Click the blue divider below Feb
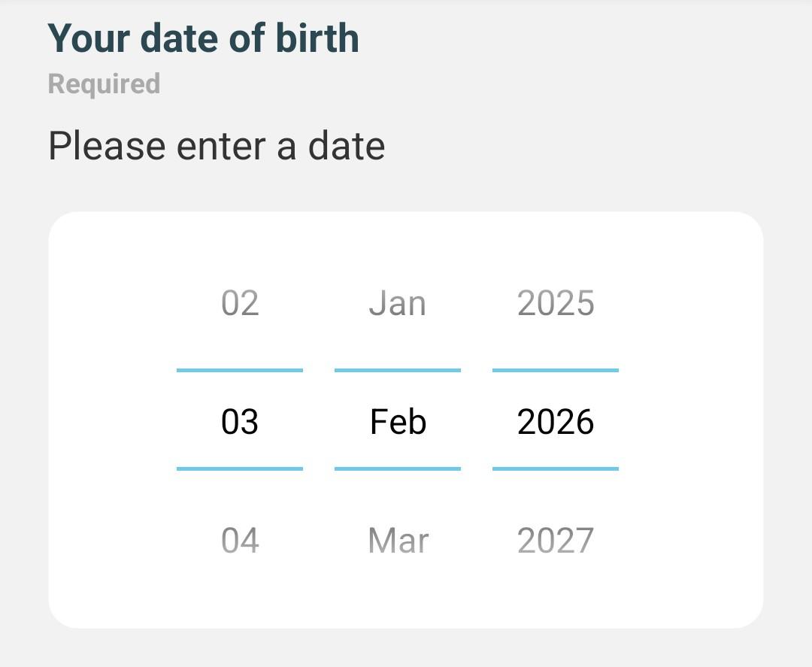The height and width of the screenshot is (667, 812). tap(398, 468)
